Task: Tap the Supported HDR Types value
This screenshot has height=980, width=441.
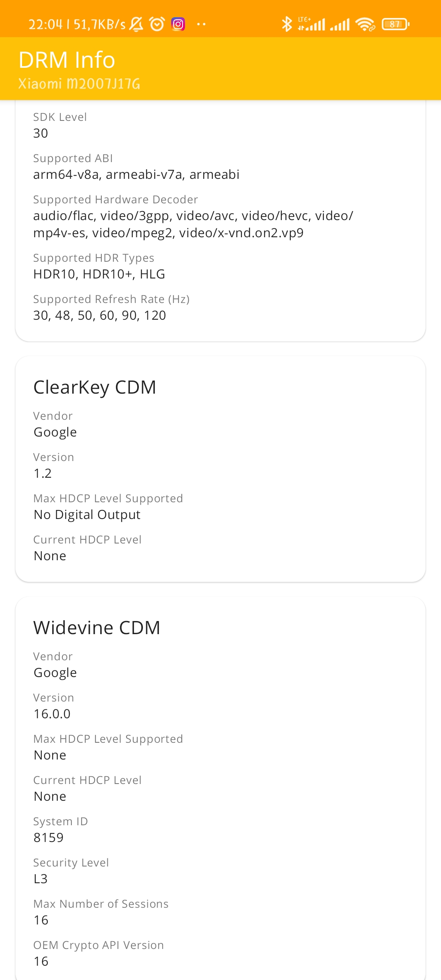Action: 99,274
